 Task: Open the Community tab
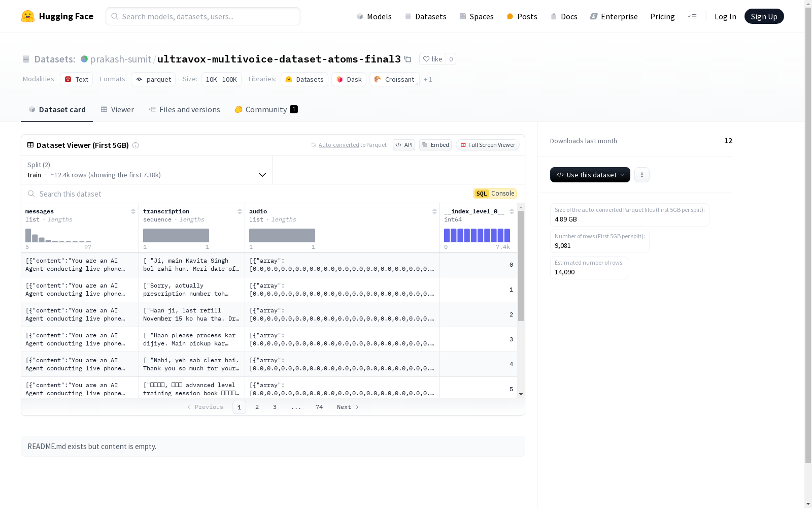[x=266, y=110]
